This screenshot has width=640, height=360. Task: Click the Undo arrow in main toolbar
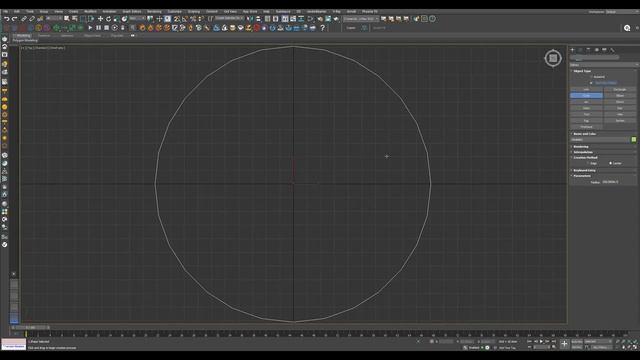pyautogui.click(x=7, y=18)
